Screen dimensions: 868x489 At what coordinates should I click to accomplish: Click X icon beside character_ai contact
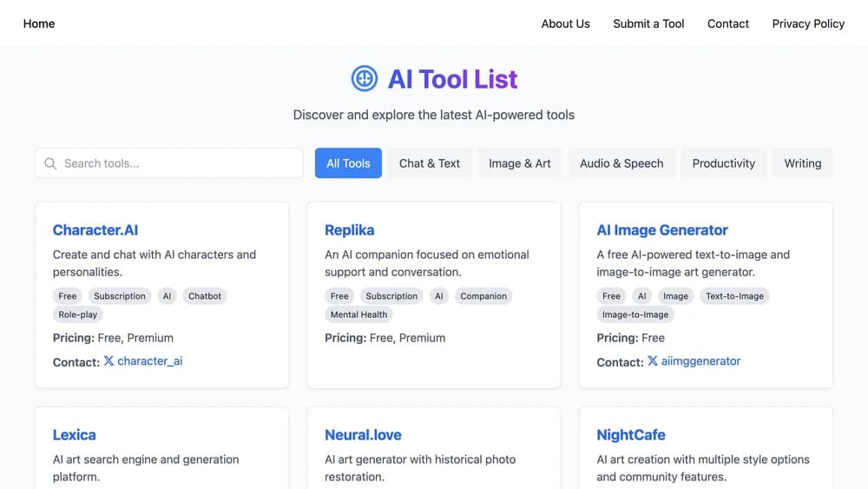point(109,360)
